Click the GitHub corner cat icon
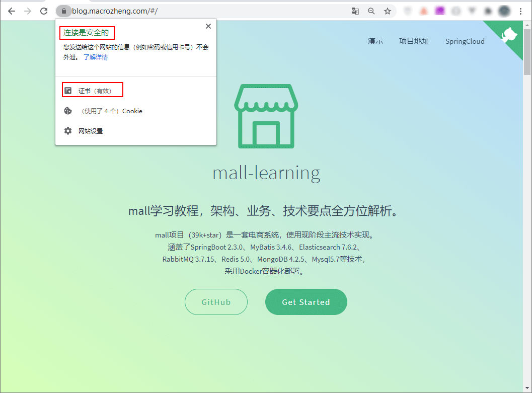The width and height of the screenshot is (532, 393). [x=508, y=35]
